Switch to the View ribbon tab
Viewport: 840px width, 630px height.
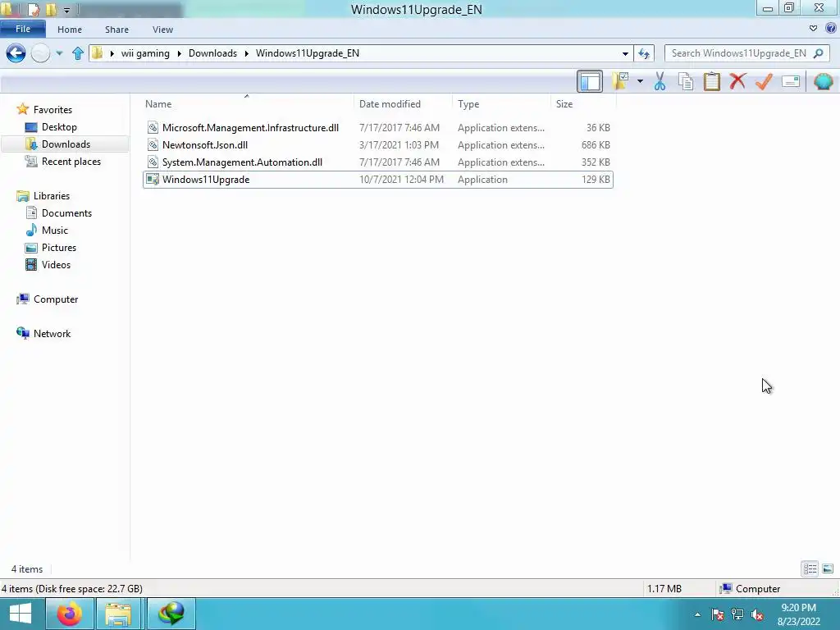click(x=162, y=30)
